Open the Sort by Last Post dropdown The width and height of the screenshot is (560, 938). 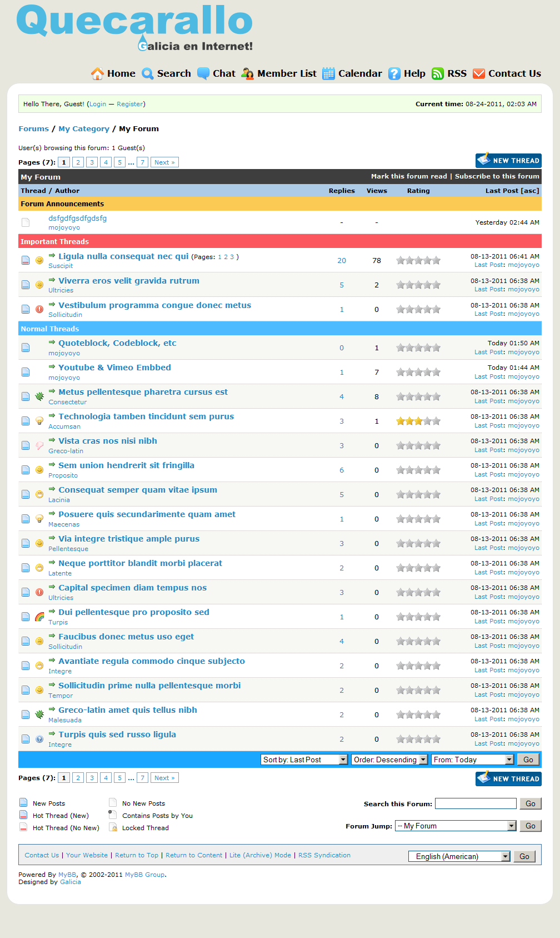(x=304, y=760)
